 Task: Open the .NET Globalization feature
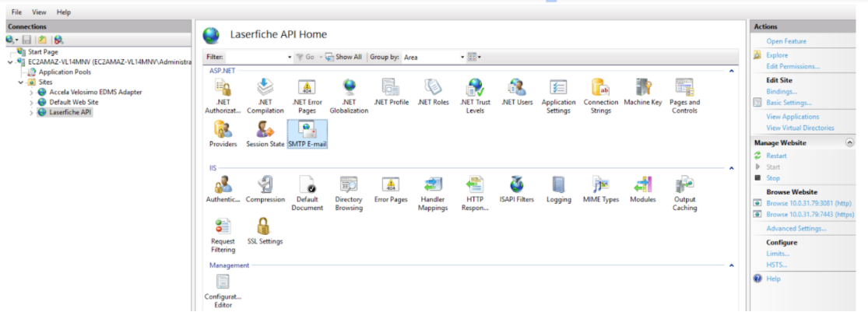[349, 96]
